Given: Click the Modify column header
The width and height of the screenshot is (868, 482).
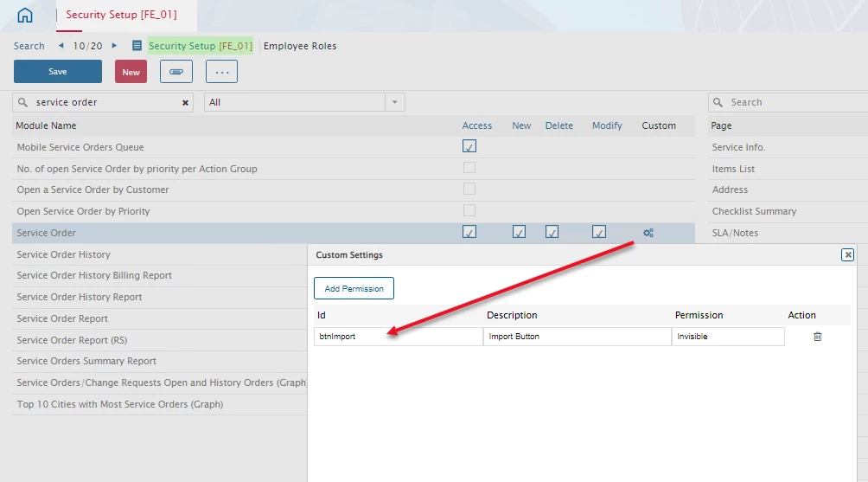Looking at the screenshot, I should pos(607,125).
